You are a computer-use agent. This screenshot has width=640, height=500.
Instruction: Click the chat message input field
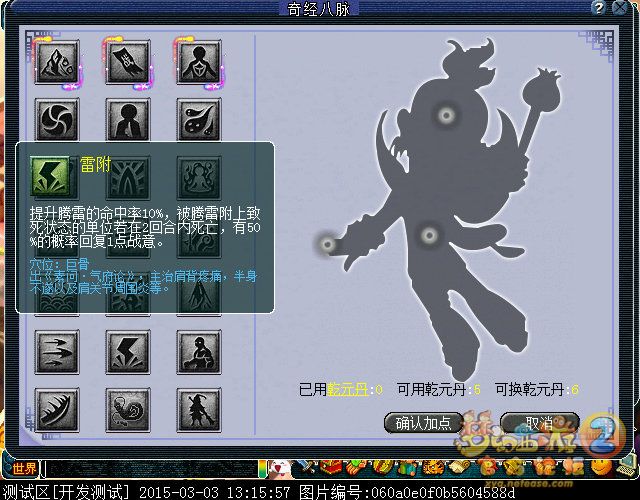(x=151, y=469)
